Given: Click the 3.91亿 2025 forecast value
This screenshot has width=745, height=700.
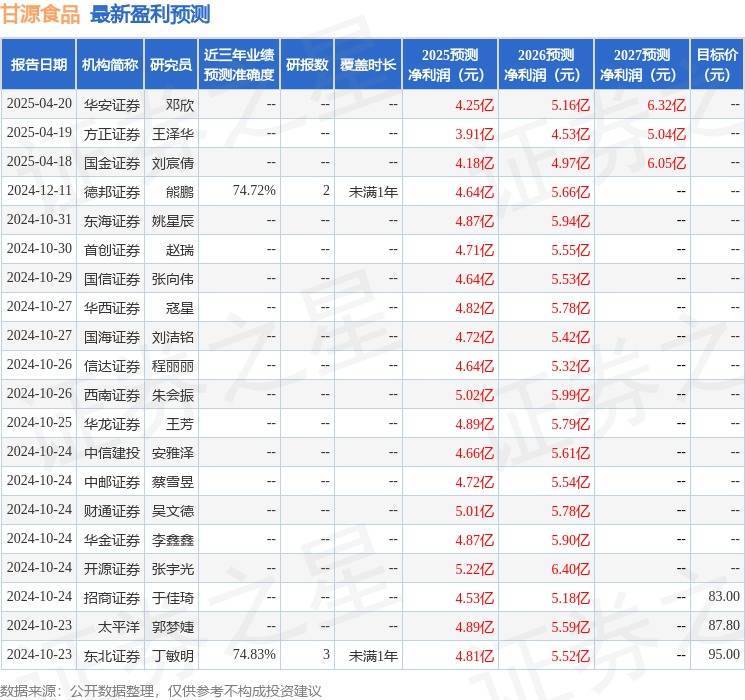Looking at the screenshot, I should 474,134.
